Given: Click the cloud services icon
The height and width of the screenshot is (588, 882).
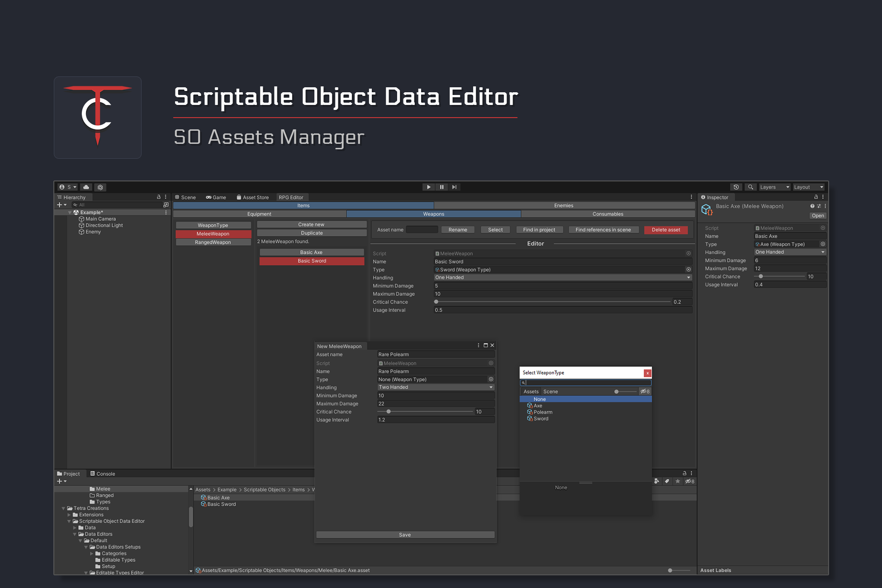Looking at the screenshot, I should click(86, 187).
